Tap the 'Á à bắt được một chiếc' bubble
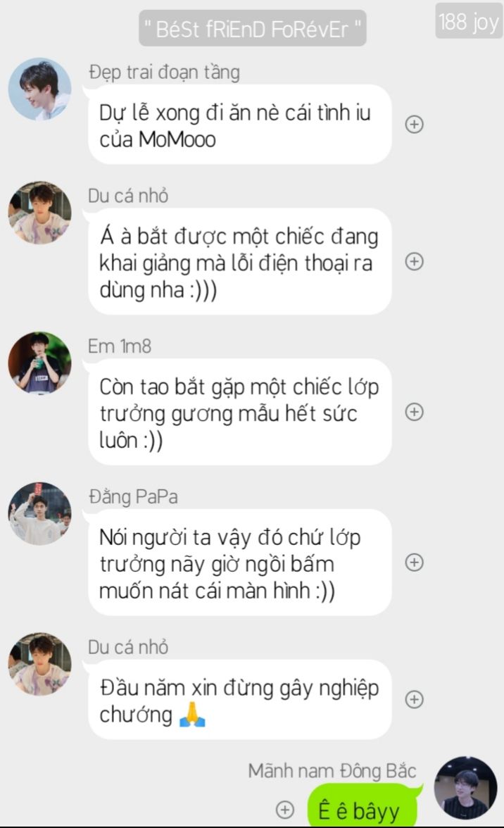The height and width of the screenshot is (828, 504). (x=239, y=262)
